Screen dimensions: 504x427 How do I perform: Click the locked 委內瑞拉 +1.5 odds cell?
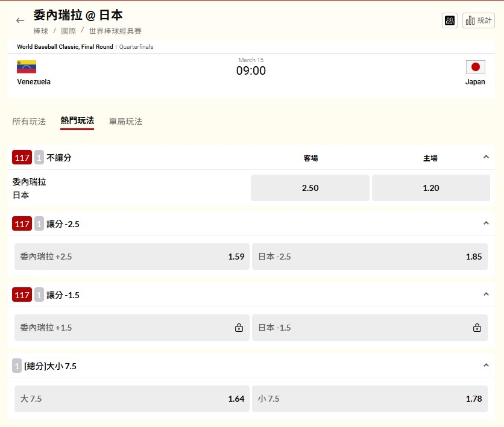coord(131,328)
